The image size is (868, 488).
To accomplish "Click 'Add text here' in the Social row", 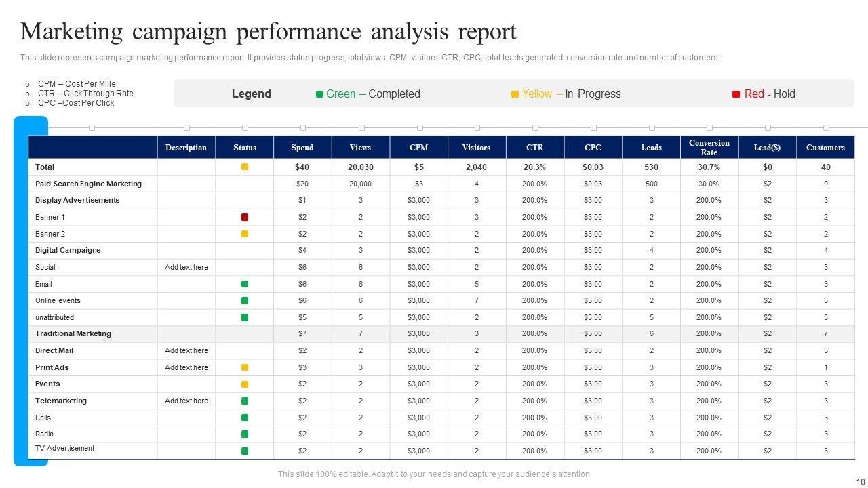I will (186, 267).
